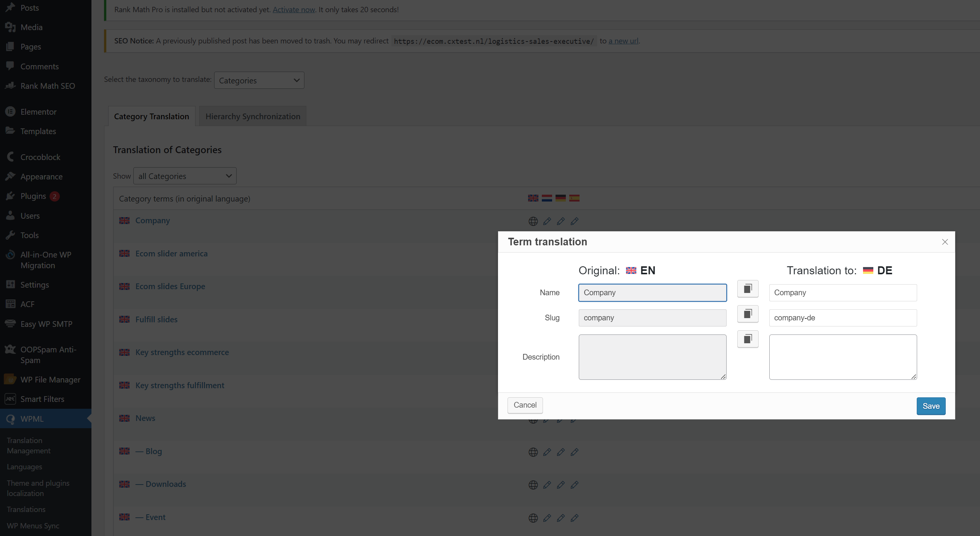Click the German description textarea
980x536 pixels.
[x=842, y=357]
